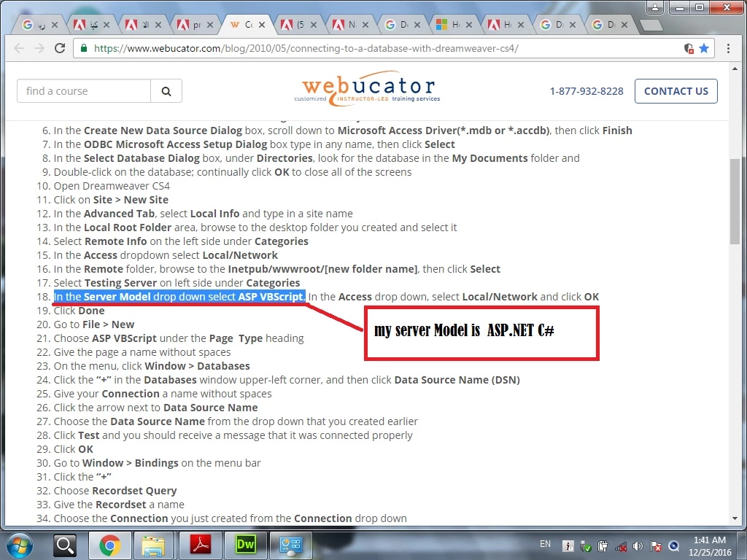Open the Control Panel taskbar item

point(290,545)
